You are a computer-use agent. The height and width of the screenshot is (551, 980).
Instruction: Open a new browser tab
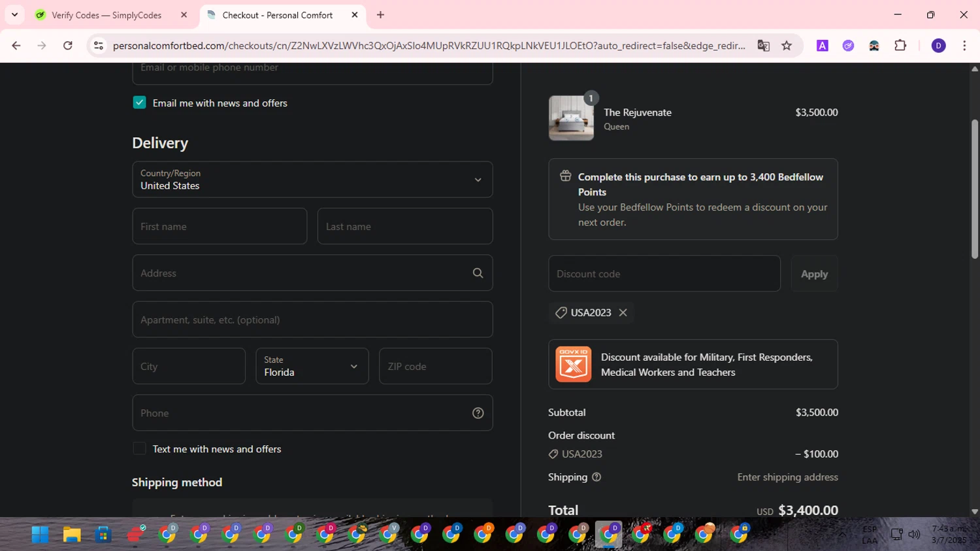pos(380,15)
